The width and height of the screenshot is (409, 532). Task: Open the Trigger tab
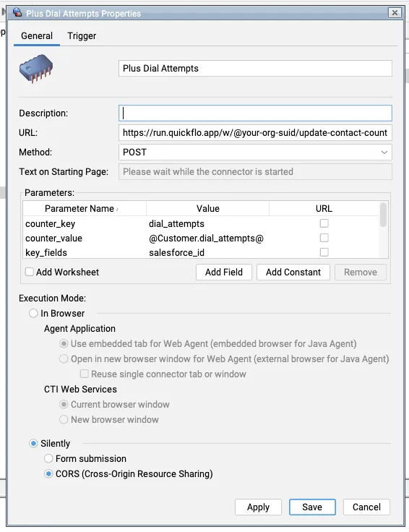click(x=82, y=35)
